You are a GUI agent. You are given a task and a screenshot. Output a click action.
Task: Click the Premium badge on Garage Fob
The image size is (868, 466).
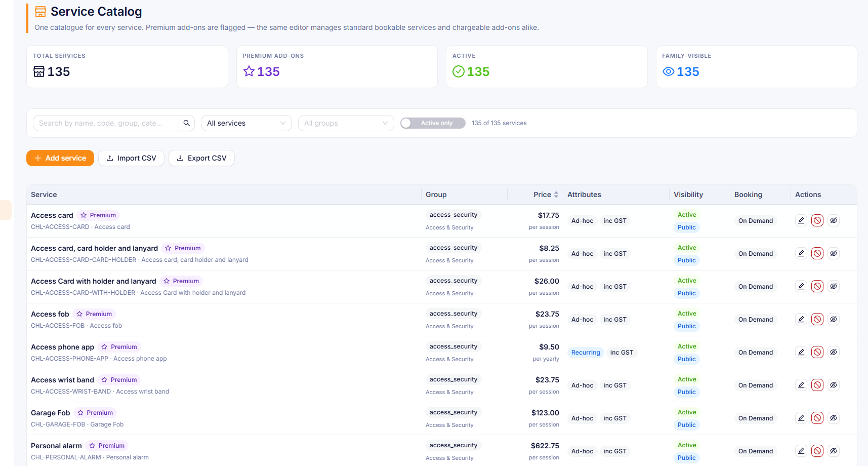(x=95, y=413)
